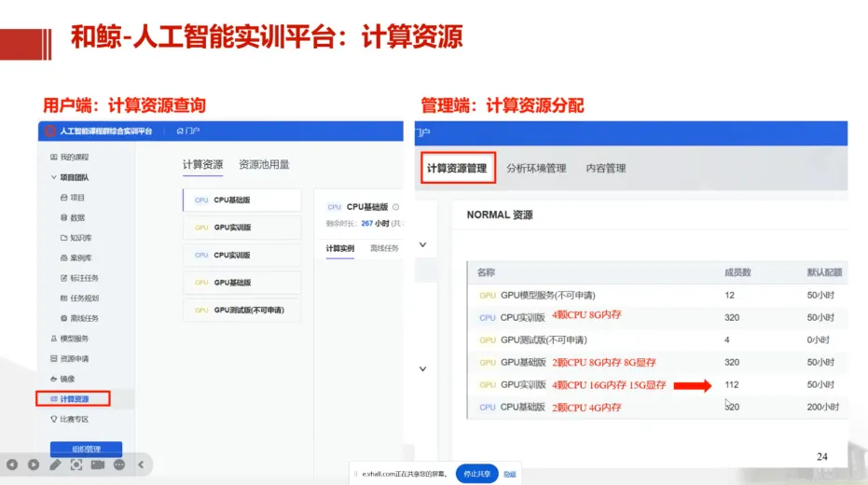Screen dimensions: 868x485
Task: Switch to the 离线任务 sub-tab
Action: pos(384,249)
